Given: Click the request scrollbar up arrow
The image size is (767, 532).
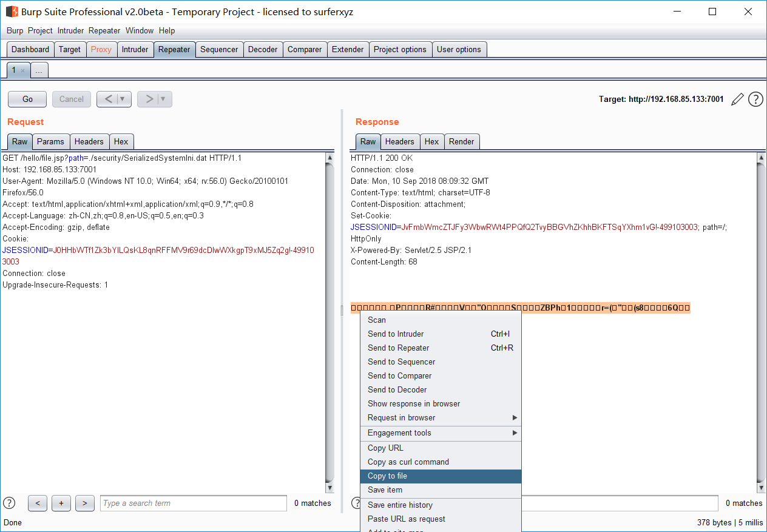Looking at the screenshot, I should coord(329,158).
